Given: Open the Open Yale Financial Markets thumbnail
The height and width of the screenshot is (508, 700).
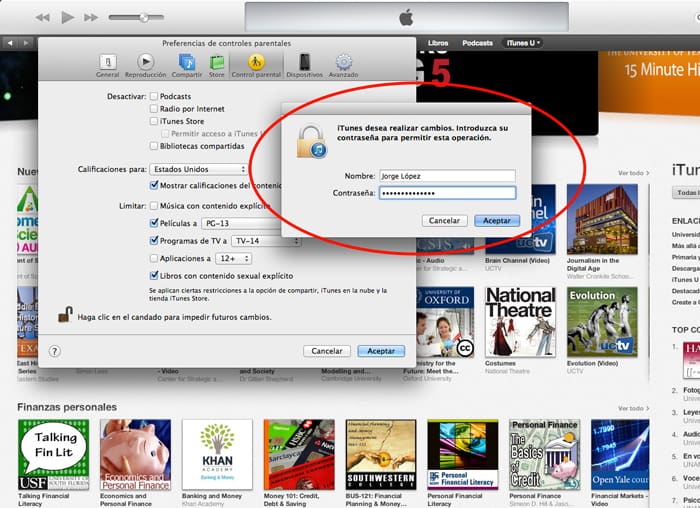Looking at the screenshot, I should 621,454.
